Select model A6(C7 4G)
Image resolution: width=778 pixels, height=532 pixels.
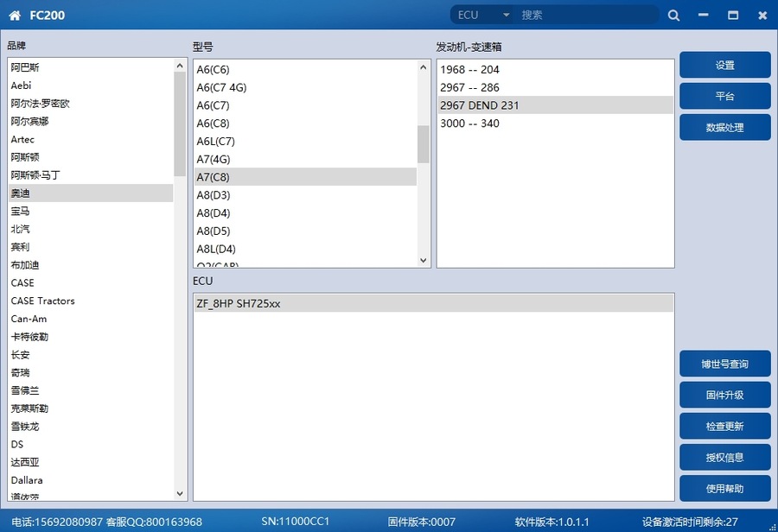coord(306,87)
